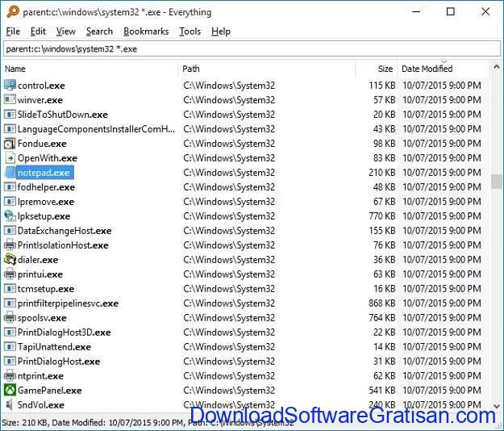The image size is (504, 431).
Task: Select the DataExchangeHost.exe file name
Action: pos(65,231)
